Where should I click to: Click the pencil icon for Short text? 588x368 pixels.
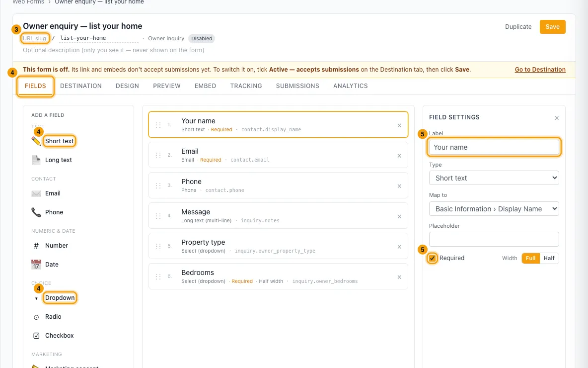tap(36, 141)
